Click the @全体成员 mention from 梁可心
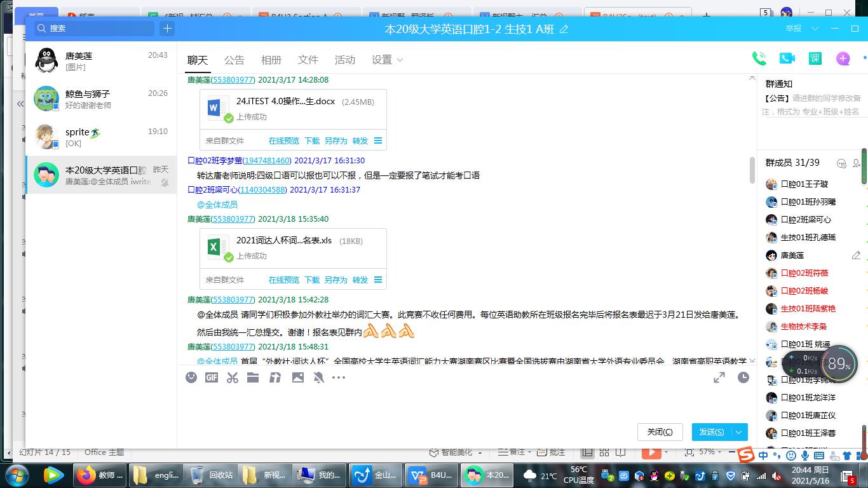 (x=217, y=205)
